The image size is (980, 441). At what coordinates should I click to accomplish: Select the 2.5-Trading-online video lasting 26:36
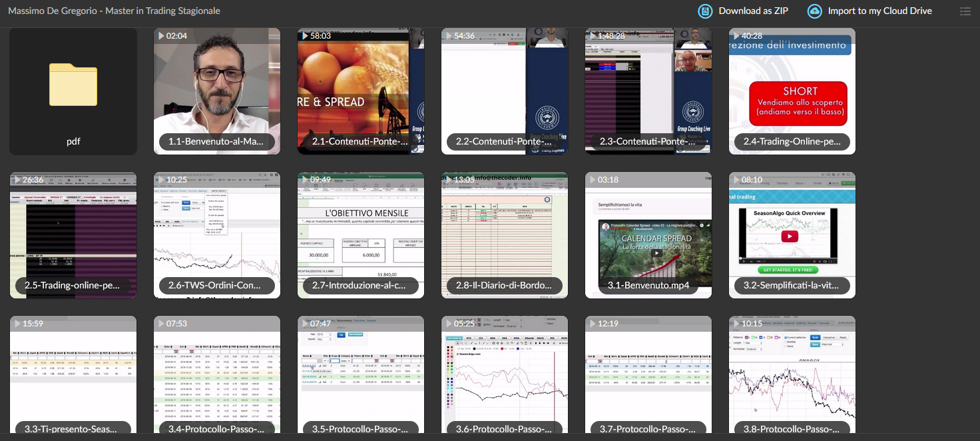73,235
